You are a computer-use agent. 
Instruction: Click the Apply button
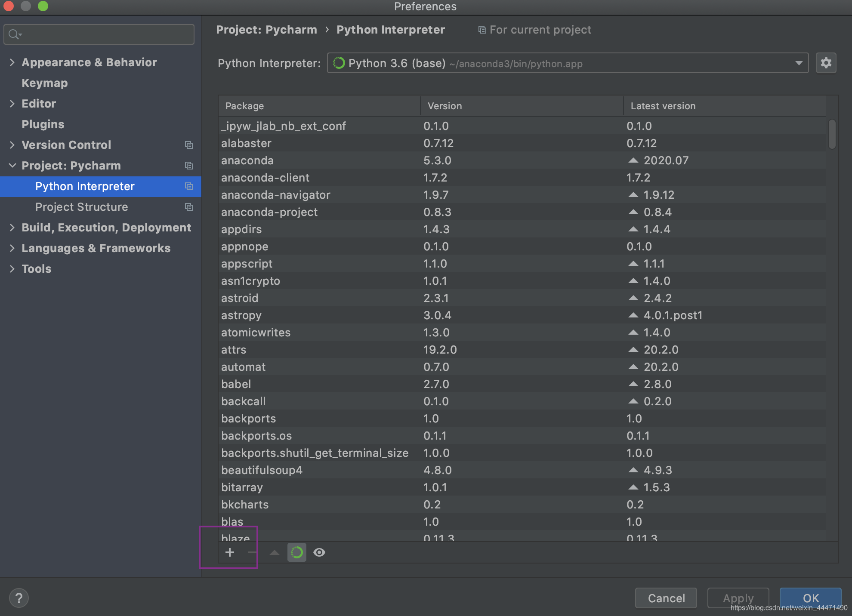[x=738, y=598]
